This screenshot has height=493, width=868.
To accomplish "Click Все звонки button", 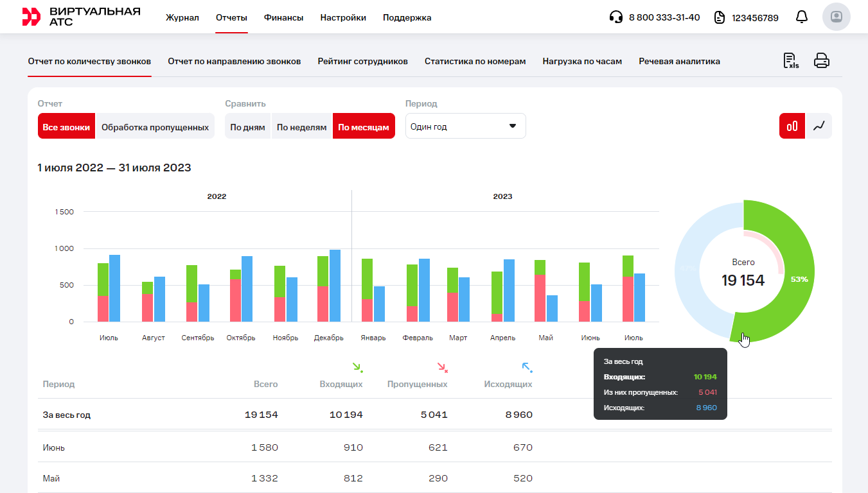I will click(66, 127).
